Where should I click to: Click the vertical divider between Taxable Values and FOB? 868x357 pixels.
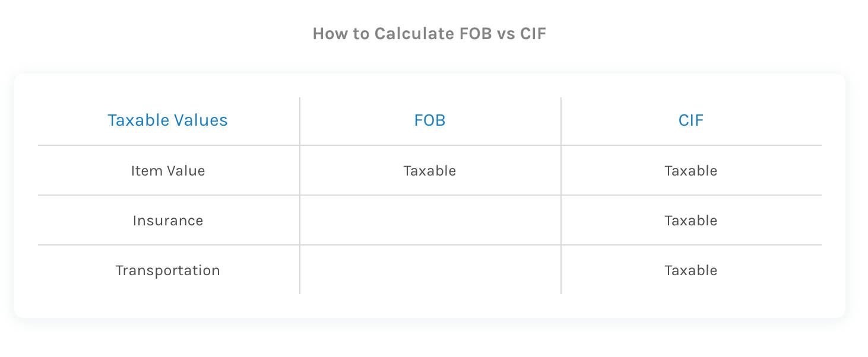pyautogui.click(x=300, y=196)
